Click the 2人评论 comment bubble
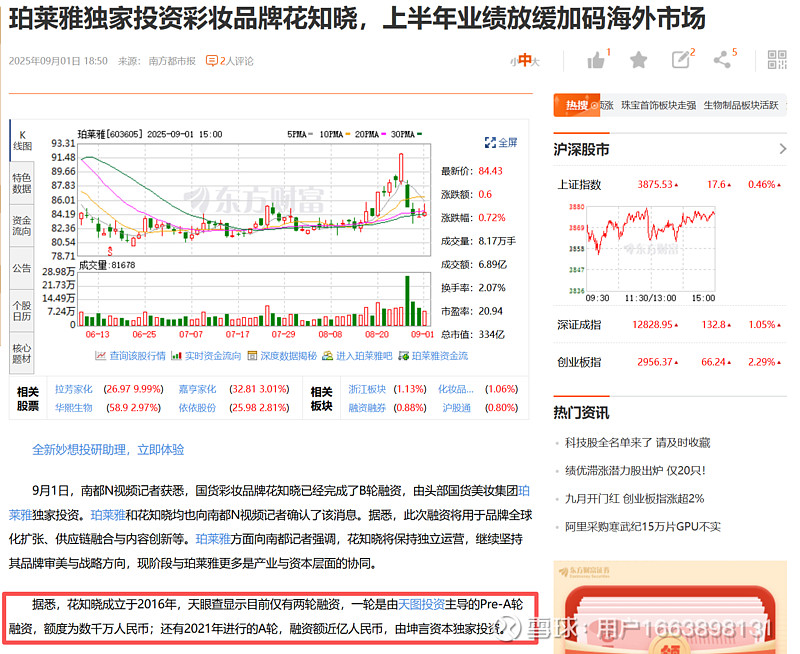Screen dimensions: 800x654 click(230, 61)
